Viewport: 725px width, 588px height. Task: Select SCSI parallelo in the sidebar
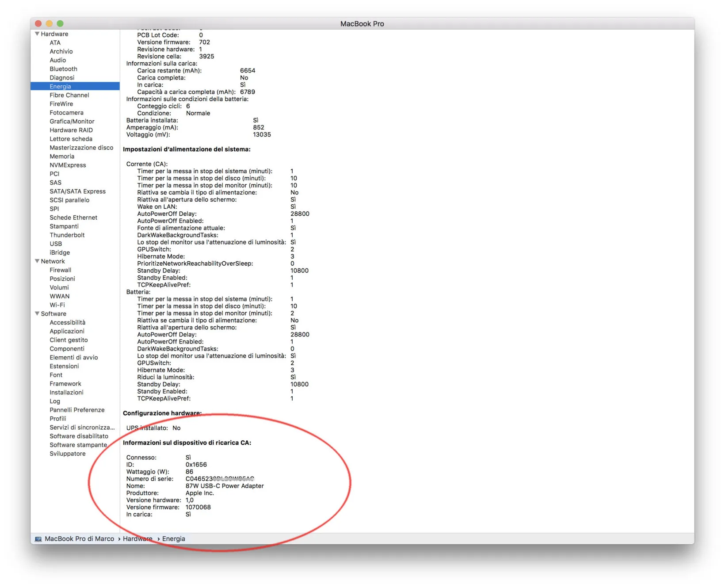coord(69,200)
